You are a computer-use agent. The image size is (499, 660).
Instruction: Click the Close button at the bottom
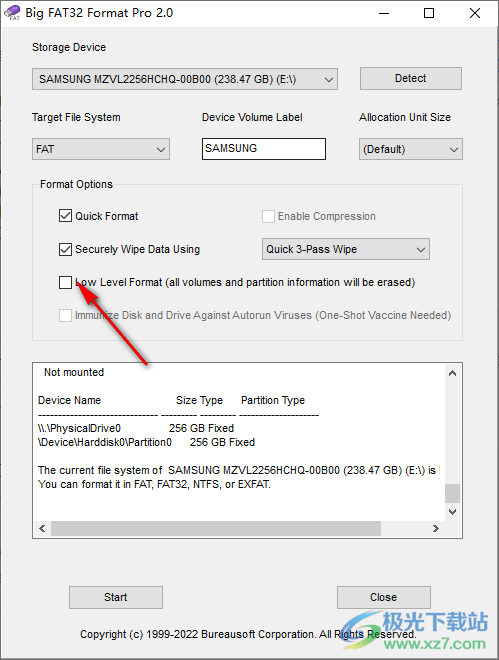(x=384, y=597)
